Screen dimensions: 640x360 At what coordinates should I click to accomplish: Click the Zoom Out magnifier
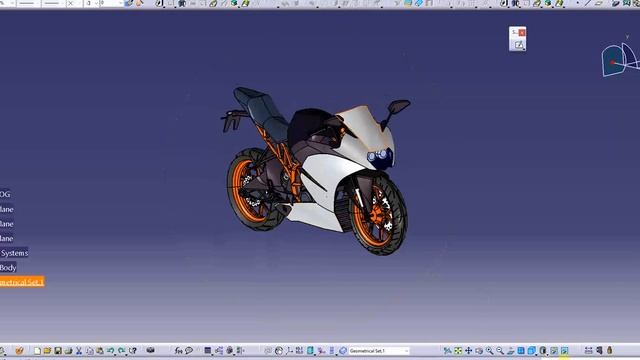(x=500, y=351)
